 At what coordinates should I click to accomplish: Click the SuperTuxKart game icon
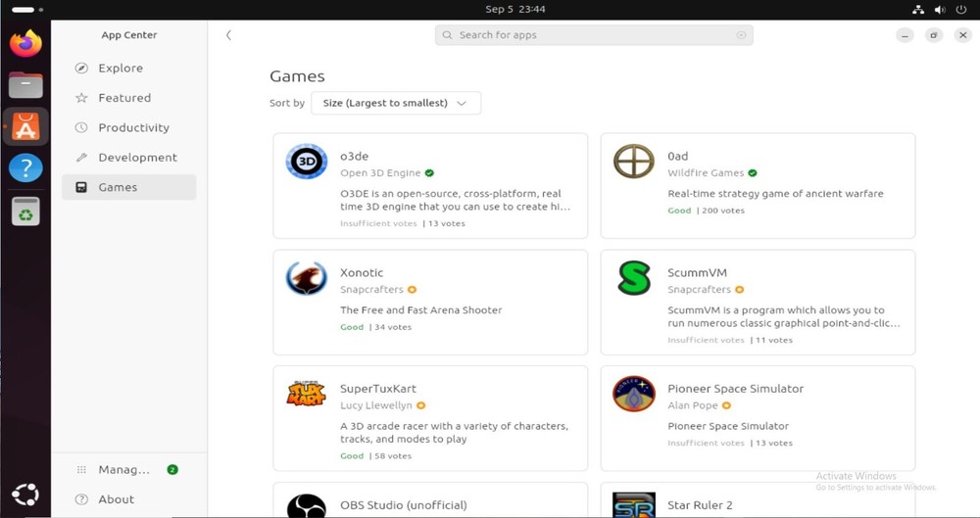[306, 394]
